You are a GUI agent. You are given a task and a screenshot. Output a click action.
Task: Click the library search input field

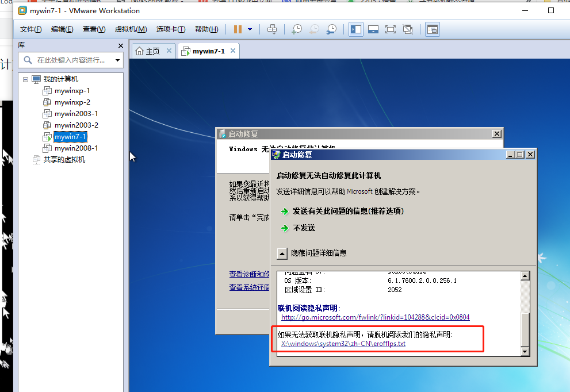tap(71, 60)
